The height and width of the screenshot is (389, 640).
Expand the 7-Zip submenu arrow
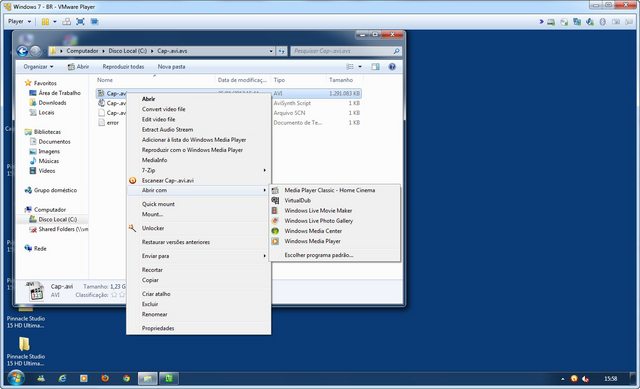click(x=264, y=170)
